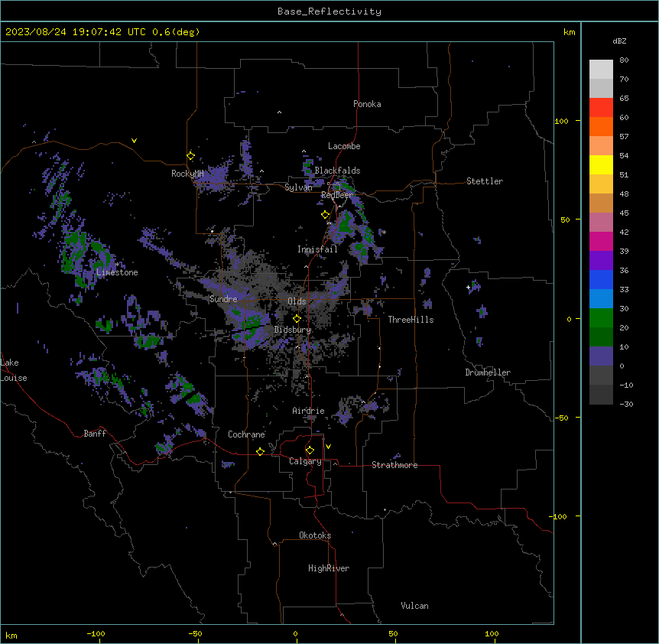
Task: Click the 100 tick on right km axis
Action: tap(561, 121)
